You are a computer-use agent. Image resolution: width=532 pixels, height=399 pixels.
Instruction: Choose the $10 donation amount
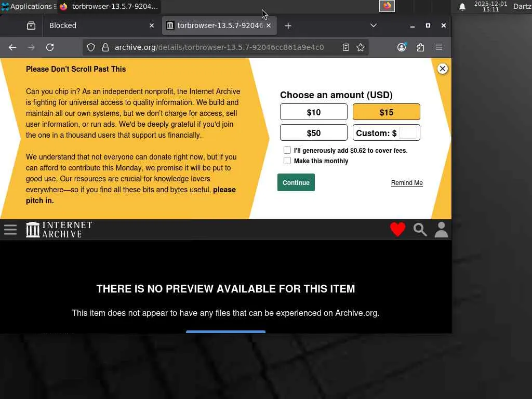(314, 112)
